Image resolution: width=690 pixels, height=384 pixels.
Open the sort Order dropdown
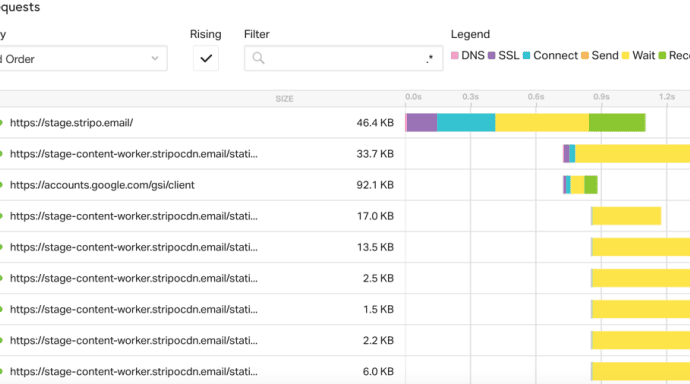point(83,59)
